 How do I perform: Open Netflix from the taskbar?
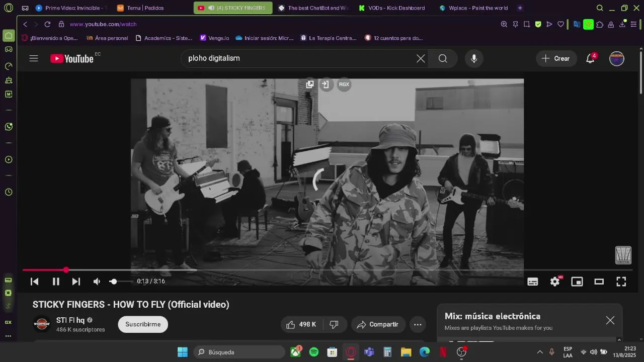tap(443, 352)
